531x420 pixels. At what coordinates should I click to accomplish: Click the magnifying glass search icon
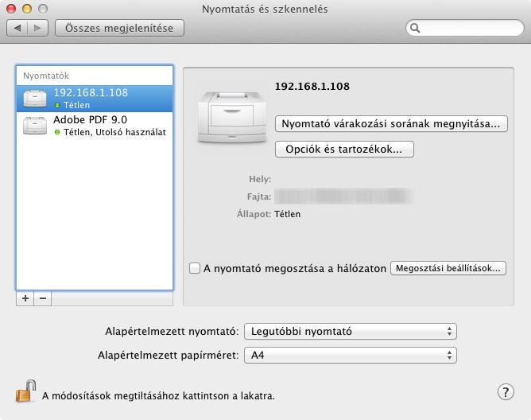[x=415, y=28]
